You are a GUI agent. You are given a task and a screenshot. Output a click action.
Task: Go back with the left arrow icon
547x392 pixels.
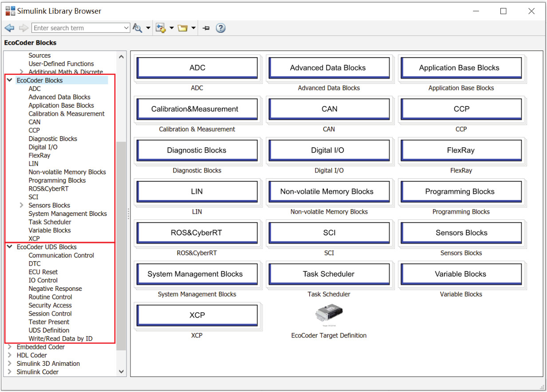pos(9,28)
